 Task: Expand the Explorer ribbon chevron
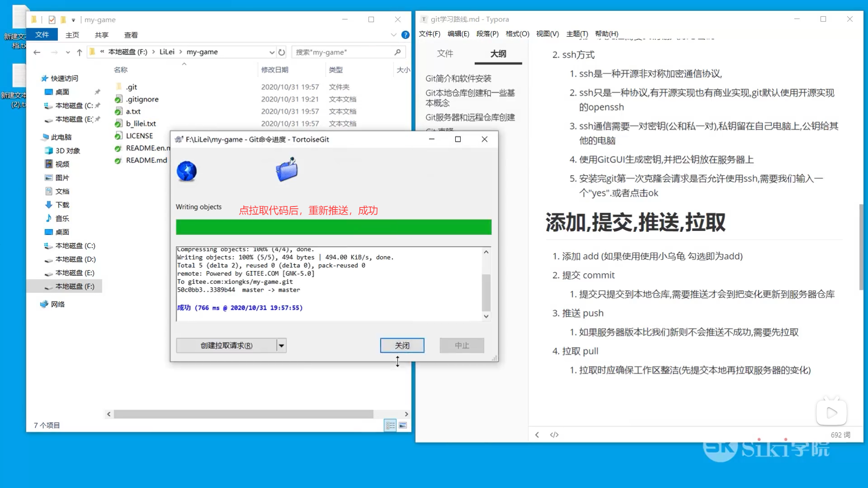click(393, 35)
